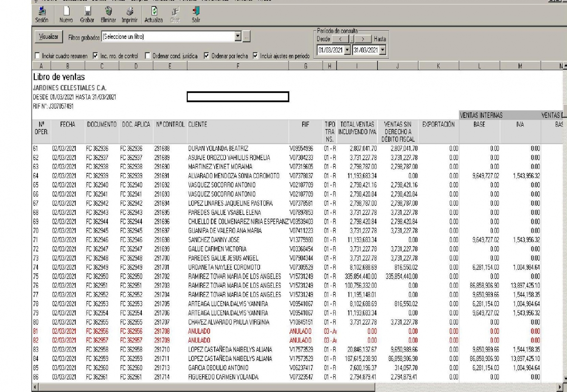Screen dimensions: 567x392
Task: Select client GALUE CARMEN VICTORIA
Action: pos(217,249)
